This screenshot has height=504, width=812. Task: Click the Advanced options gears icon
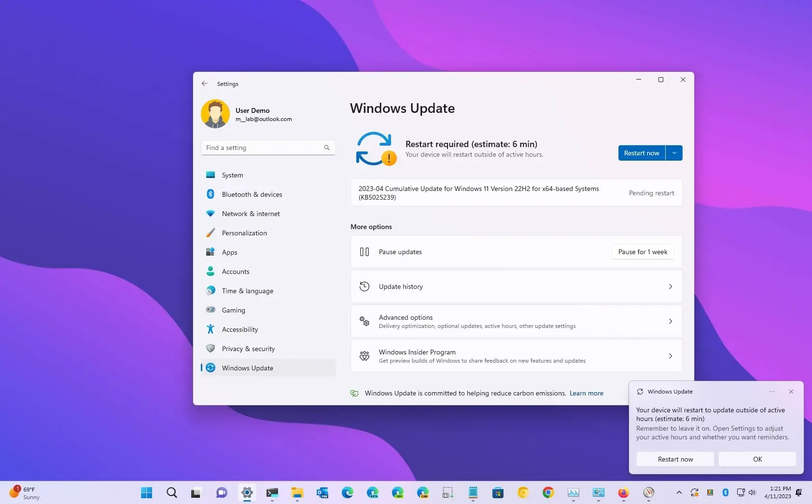pos(364,321)
